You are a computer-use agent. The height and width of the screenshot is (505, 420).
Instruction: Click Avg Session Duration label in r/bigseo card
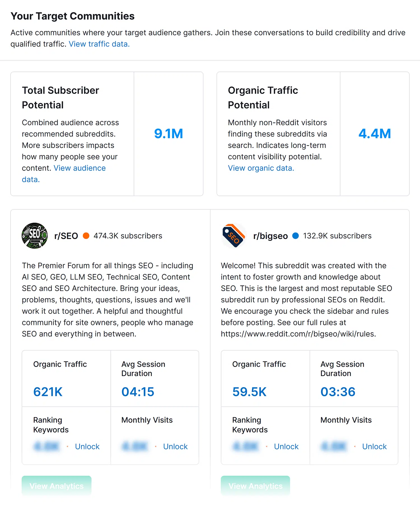pos(342,369)
